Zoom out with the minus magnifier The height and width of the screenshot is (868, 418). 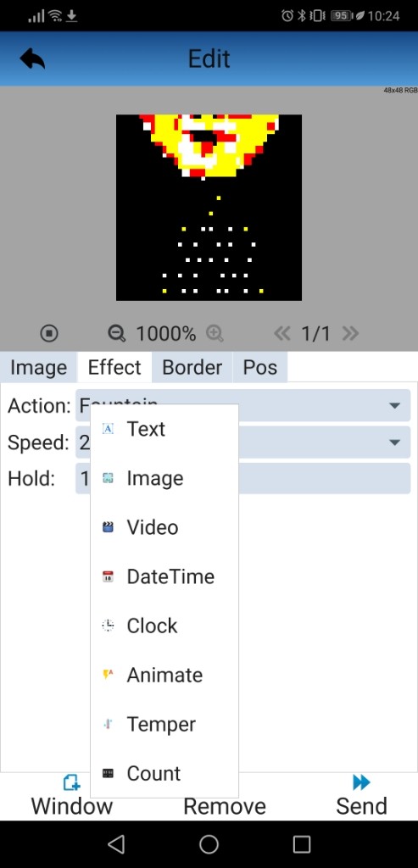116,333
